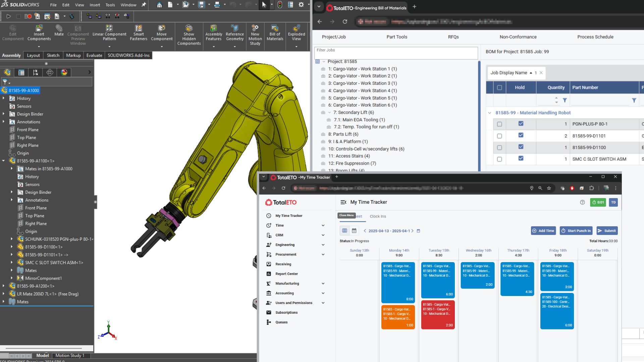The image size is (644, 362).
Task: Collapse Project: 81585 in job tree
Action: 324,62
